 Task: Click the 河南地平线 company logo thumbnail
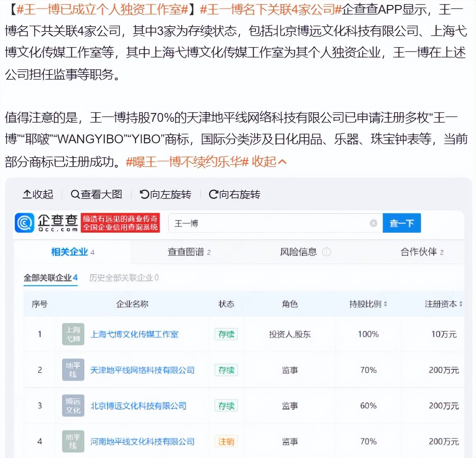point(73,441)
